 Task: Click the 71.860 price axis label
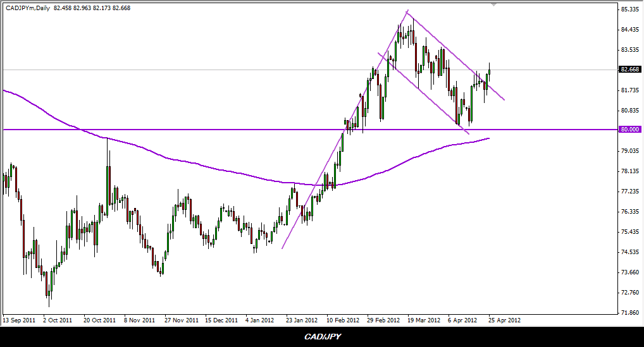coord(629,313)
